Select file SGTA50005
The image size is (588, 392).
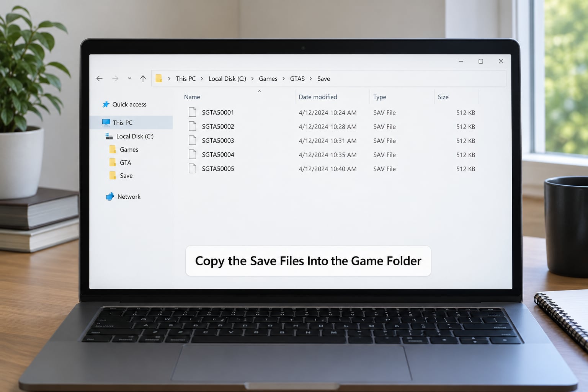pyautogui.click(x=218, y=169)
